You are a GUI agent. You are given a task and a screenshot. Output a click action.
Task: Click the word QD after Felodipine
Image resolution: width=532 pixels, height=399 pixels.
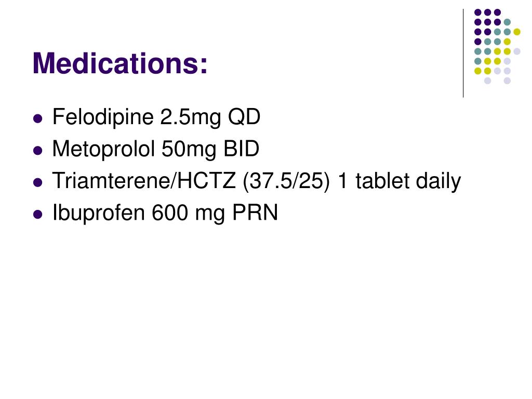click(x=244, y=117)
